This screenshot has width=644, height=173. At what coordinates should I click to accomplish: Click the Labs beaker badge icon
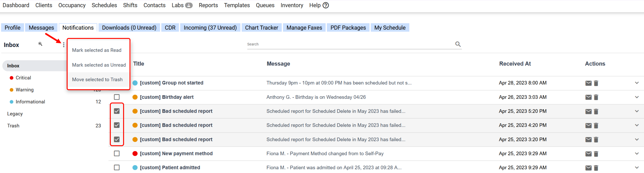189,5
